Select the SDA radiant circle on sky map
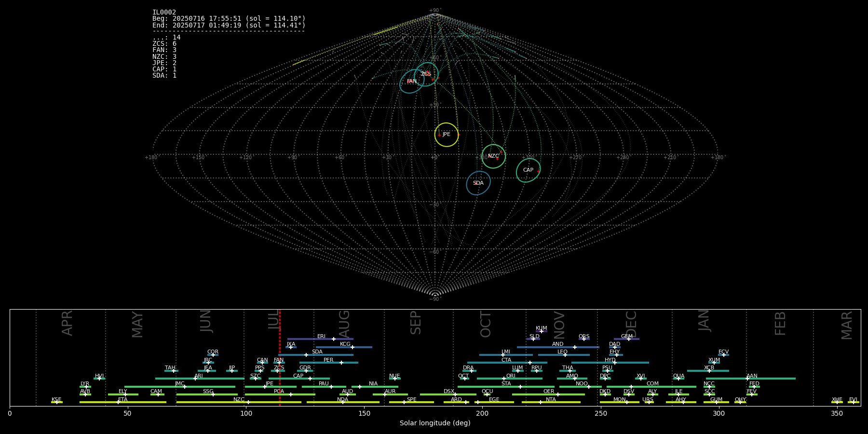 tap(478, 183)
